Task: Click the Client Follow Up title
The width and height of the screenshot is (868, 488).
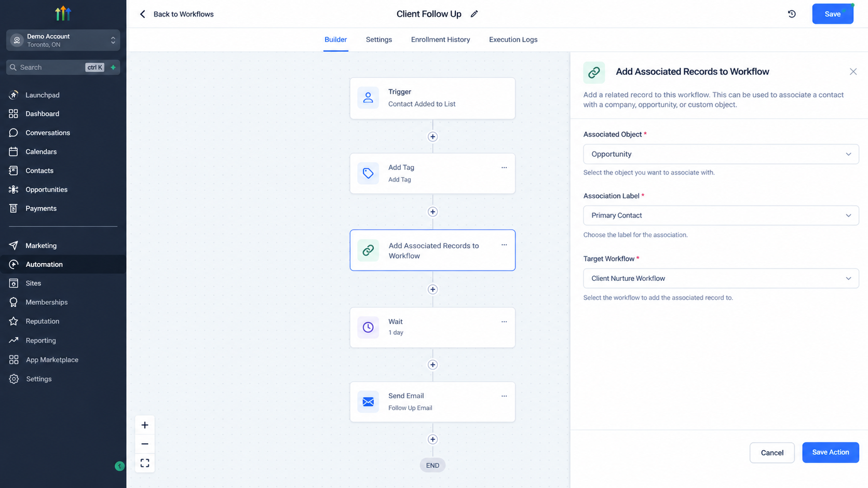Action: pos(429,14)
